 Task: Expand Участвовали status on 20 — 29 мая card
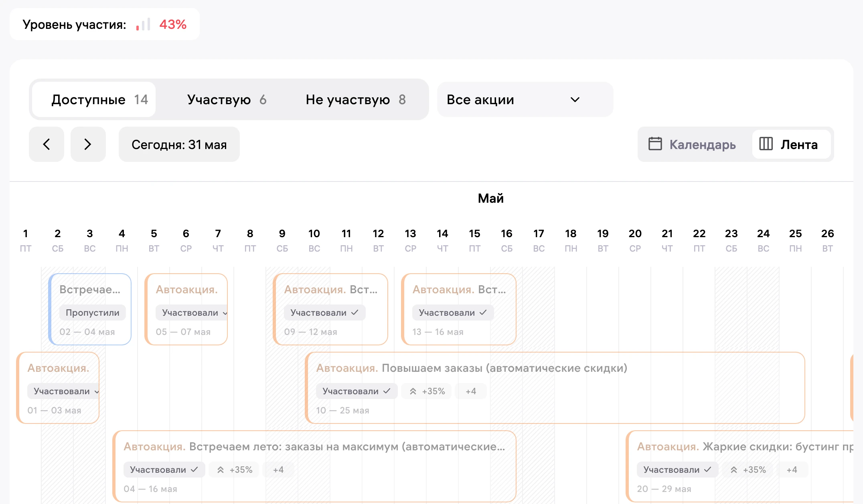pos(678,470)
